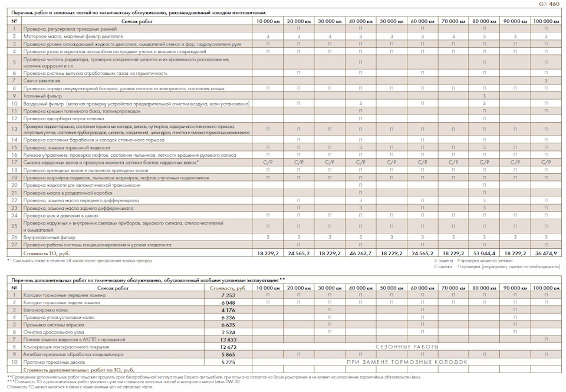Click fuel filter replacement mark at 80 000 км
The image size is (566, 392).
click(x=484, y=96)
